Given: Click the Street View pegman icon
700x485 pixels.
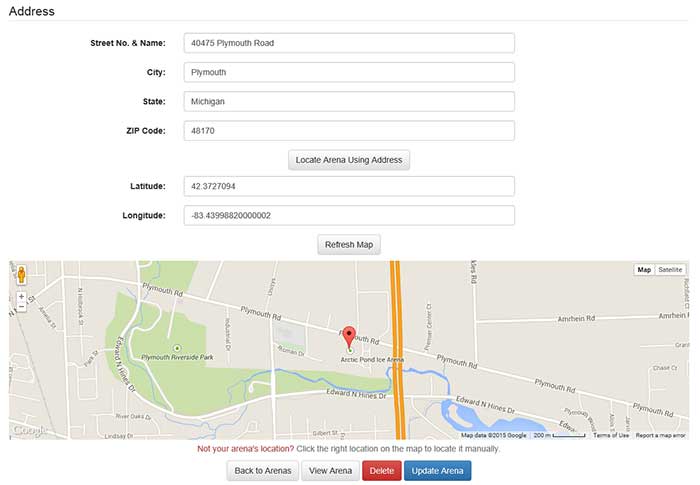Looking at the screenshot, I should coord(21,275).
